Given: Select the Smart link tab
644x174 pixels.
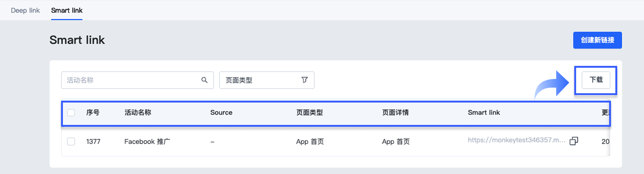Looking at the screenshot, I should point(67,11).
